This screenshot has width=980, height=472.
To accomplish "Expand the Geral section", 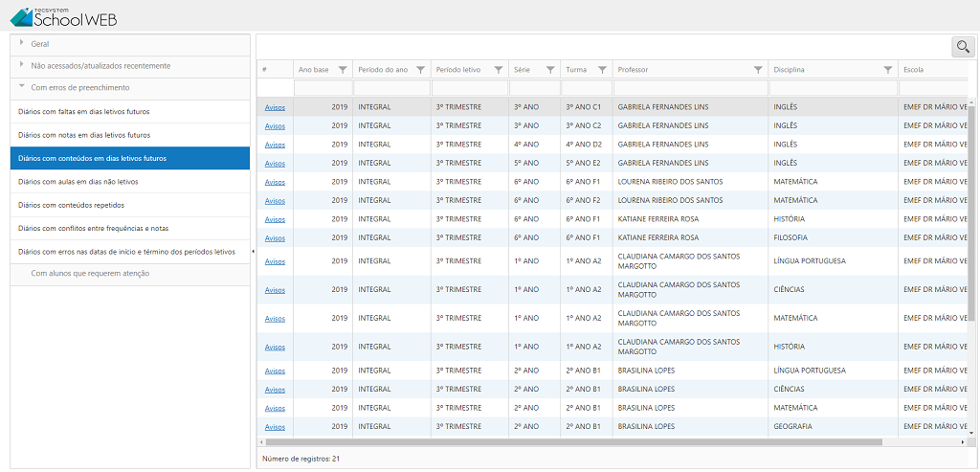I will click(39, 43).
